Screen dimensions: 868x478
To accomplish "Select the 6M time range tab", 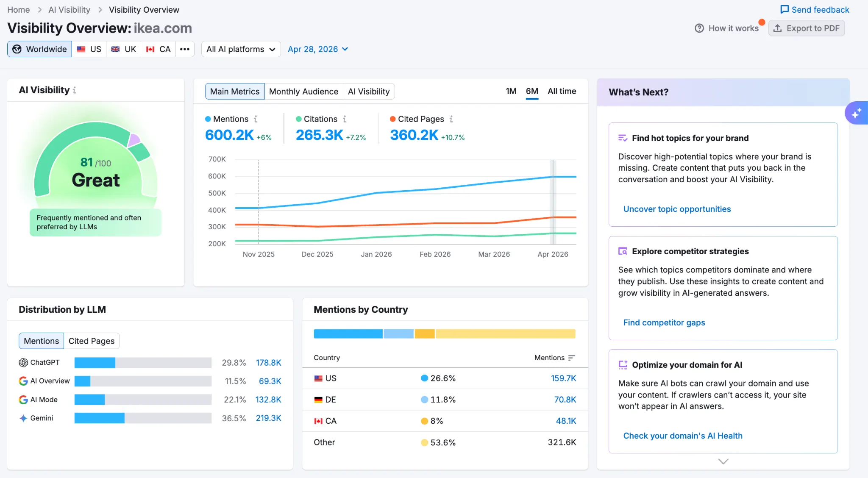I will (532, 92).
